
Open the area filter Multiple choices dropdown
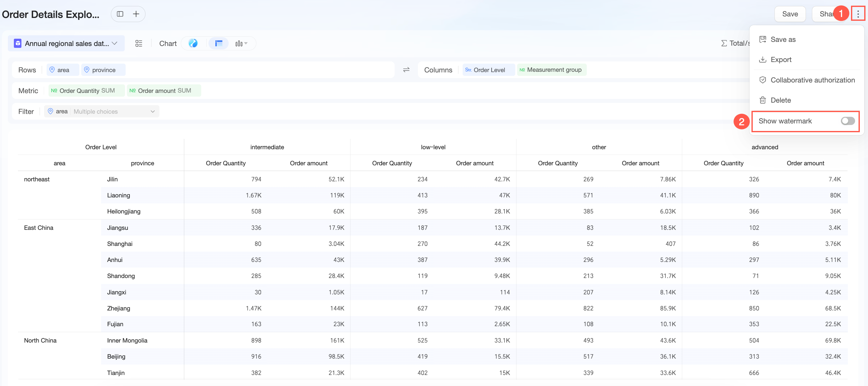click(x=102, y=111)
